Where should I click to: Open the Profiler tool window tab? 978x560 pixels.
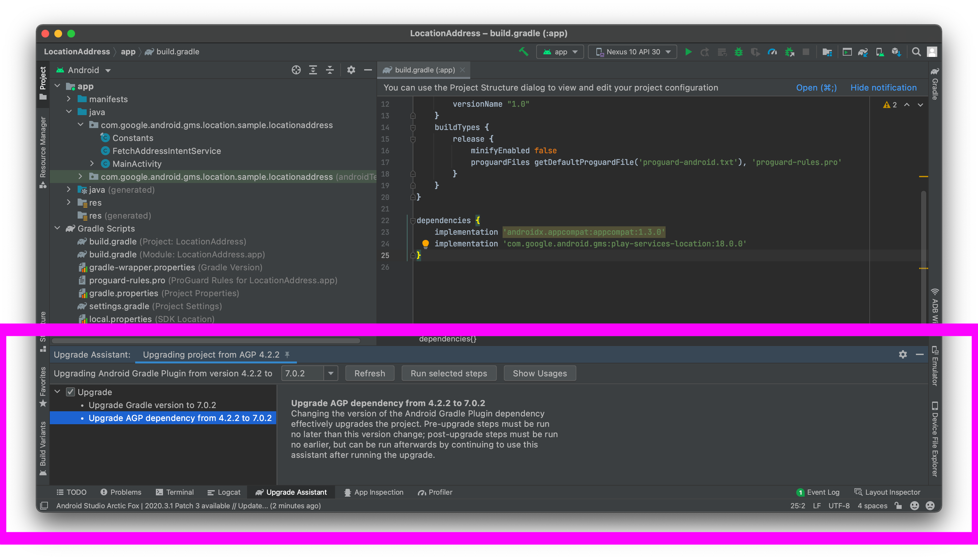click(435, 492)
